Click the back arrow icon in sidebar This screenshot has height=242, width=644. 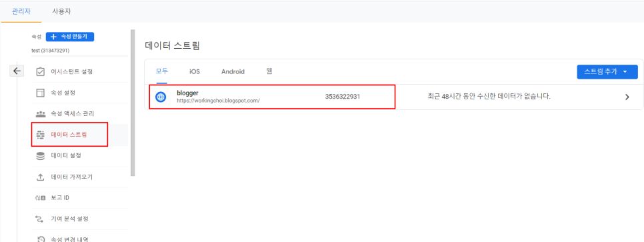point(17,71)
